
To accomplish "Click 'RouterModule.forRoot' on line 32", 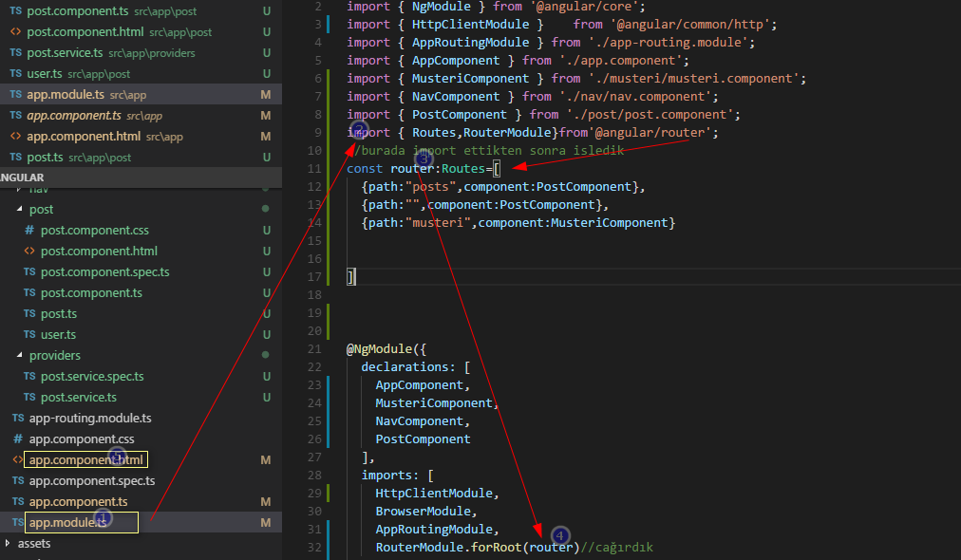I will (448, 547).
